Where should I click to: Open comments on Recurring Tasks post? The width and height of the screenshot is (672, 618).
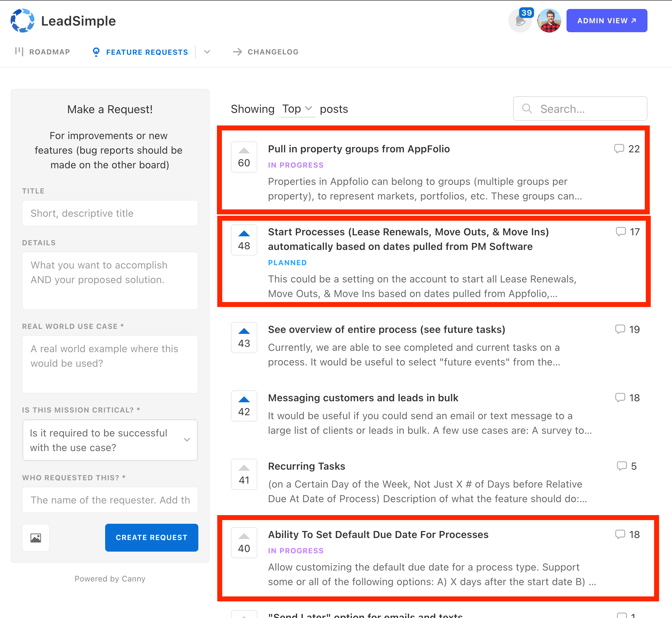pos(627,466)
